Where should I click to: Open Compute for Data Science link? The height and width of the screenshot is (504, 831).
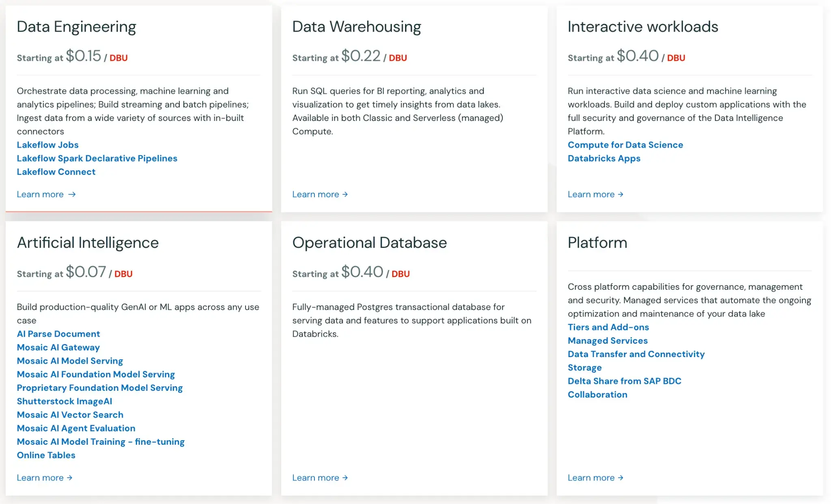point(625,145)
